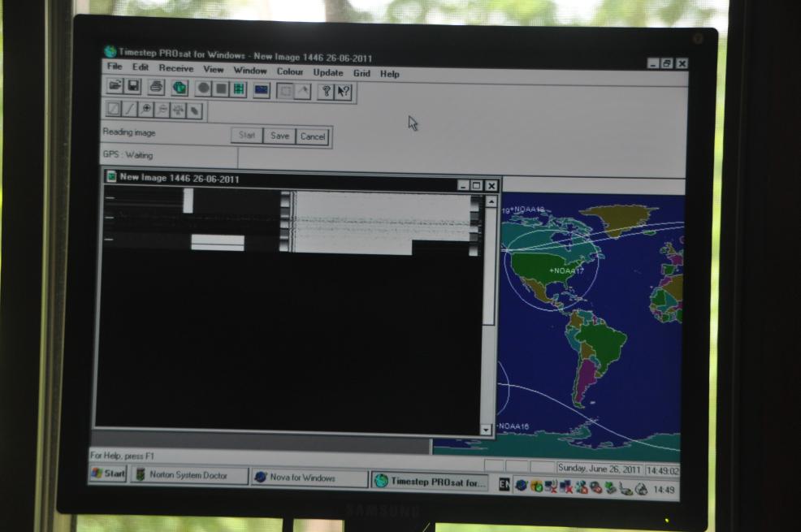The width and height of the screenshot is (801, 532).
Task: Click the Open file folder toolbar icon
Action: pyautogui.click(x=115, y=85)
